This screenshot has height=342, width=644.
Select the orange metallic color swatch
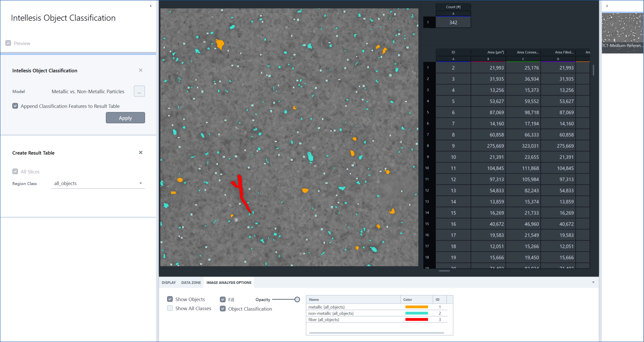tap(416, 307)
